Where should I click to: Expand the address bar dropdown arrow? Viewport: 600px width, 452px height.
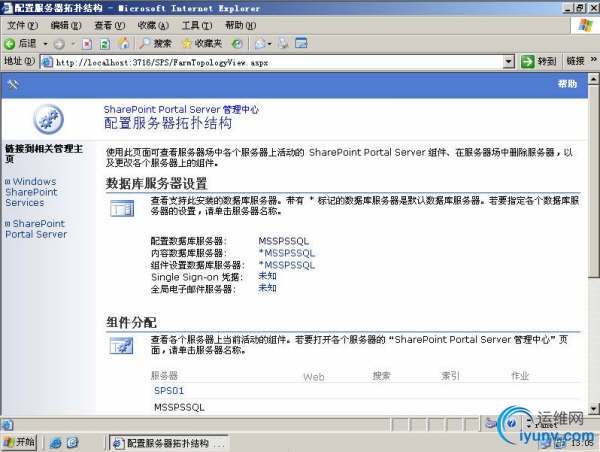508,62
